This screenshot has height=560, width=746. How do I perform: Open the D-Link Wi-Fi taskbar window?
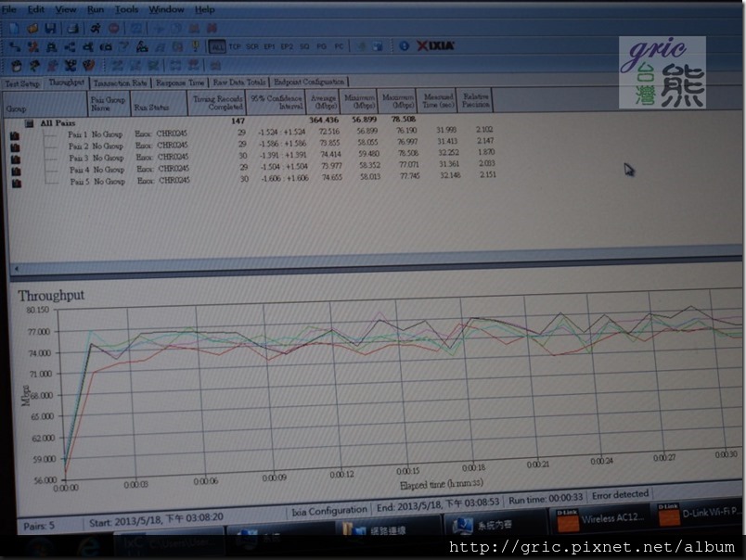pyautogui.click(x=699, y=515)
